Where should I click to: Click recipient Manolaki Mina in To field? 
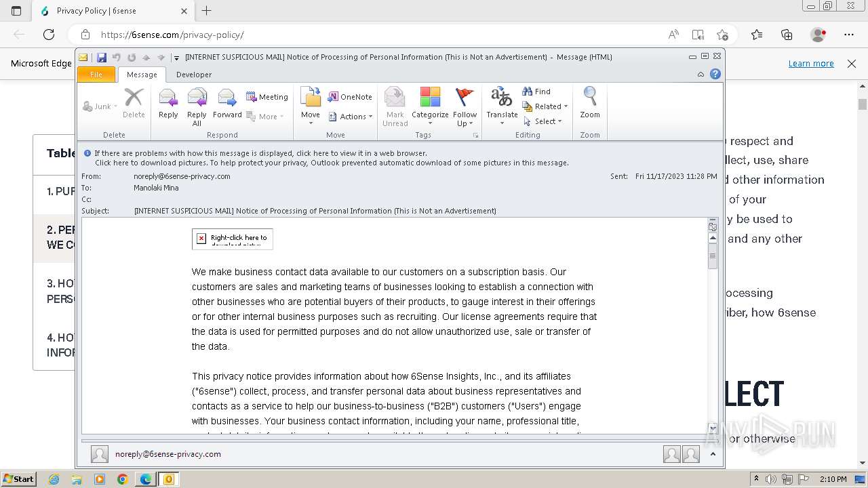[x=156, y=188]
